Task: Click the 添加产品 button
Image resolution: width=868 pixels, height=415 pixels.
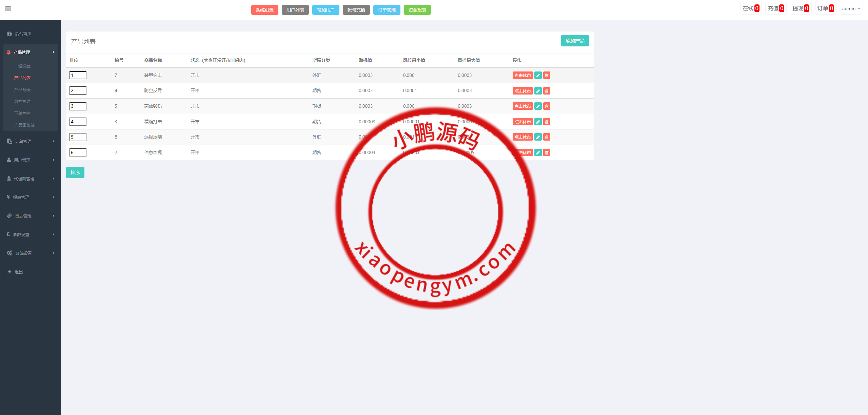Action: (575, 41)
